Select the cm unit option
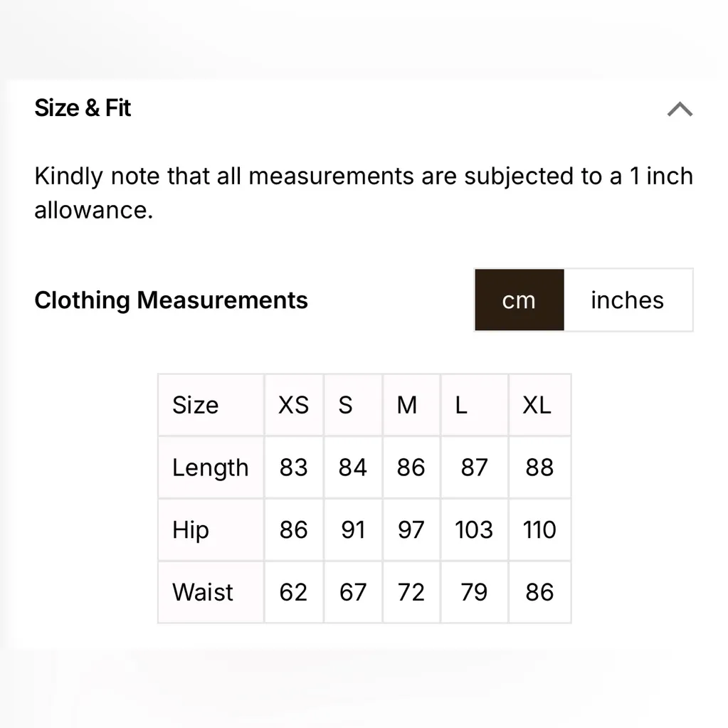Image resolution: width=728 pixels, height=728 pixels. (519, 300)
